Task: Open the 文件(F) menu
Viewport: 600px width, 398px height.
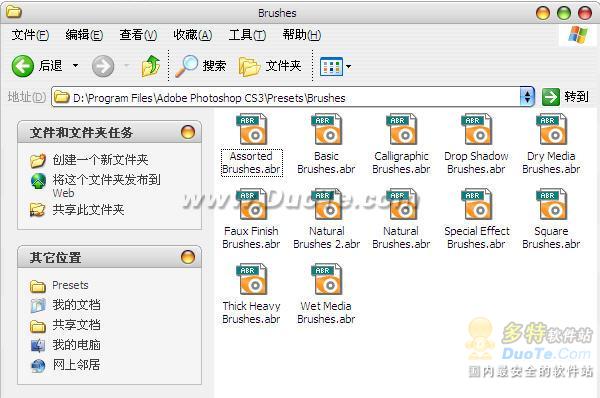Action: pyautogui.click(x=30, y=35)
